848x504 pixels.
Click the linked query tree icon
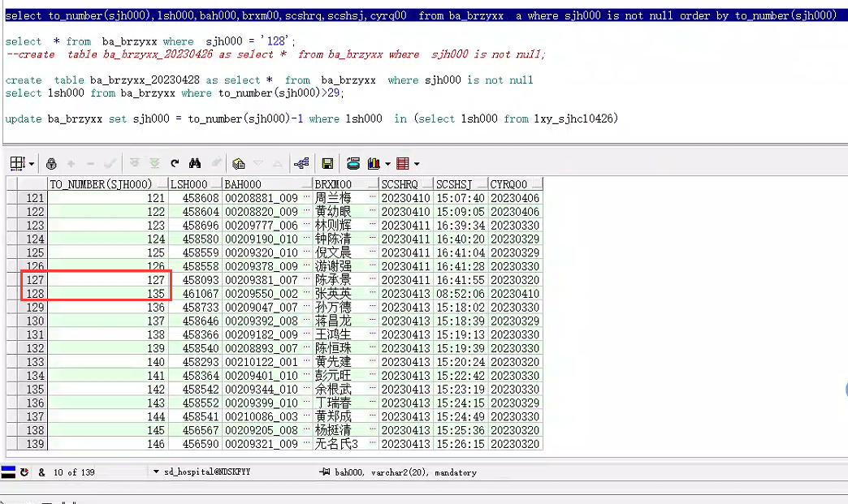(301, 163)
